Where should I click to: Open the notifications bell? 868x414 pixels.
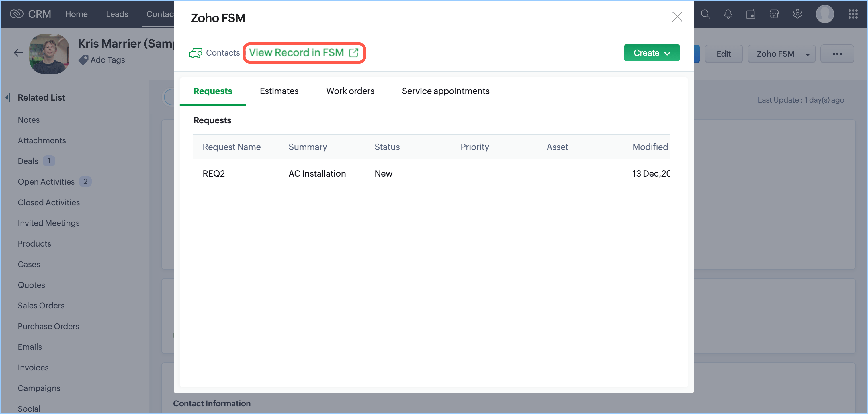[x=728, y=14]
